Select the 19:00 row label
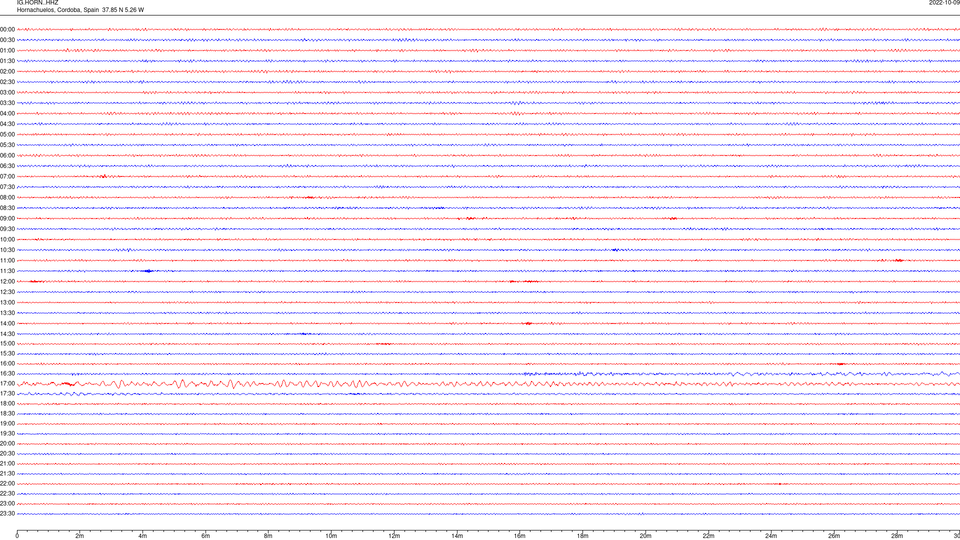The height and width of the screenshot is (540, 960). click(x=7, y=424)
